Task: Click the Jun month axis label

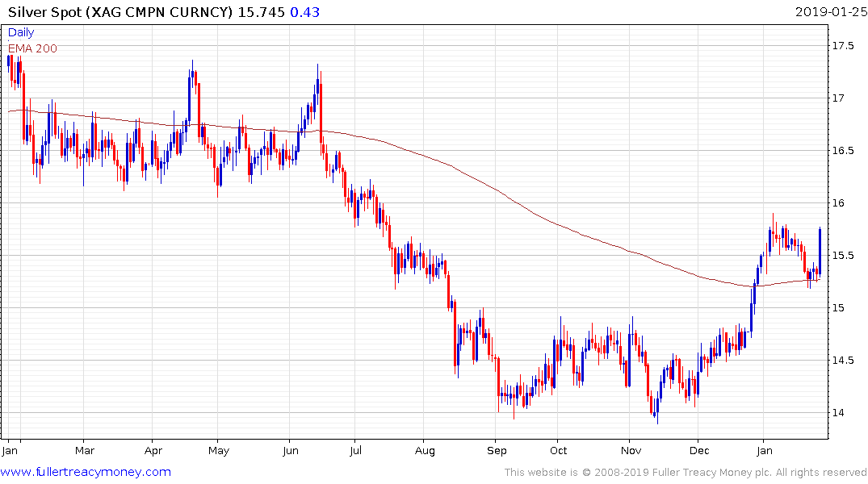Action: (x=291, y=451)
